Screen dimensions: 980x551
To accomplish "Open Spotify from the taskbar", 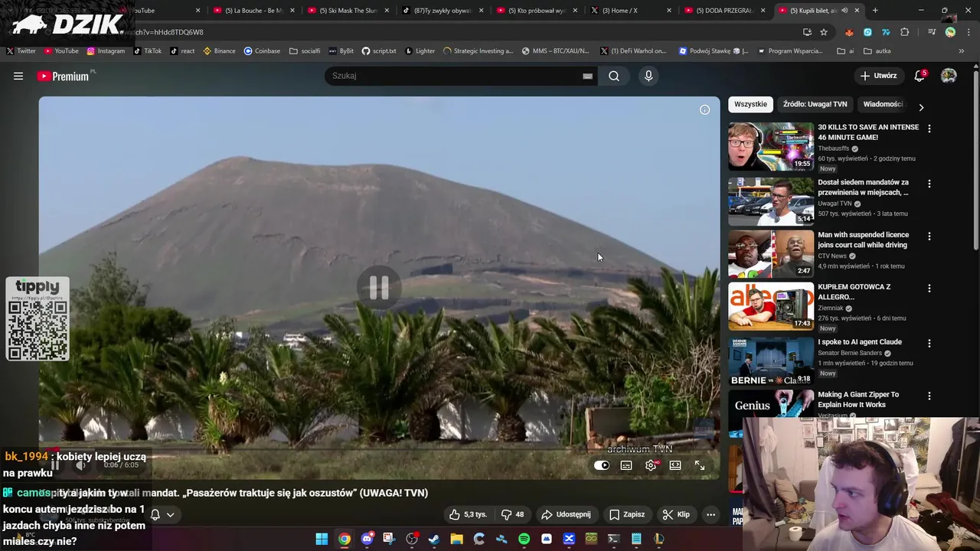I will [x=524, y=539].
